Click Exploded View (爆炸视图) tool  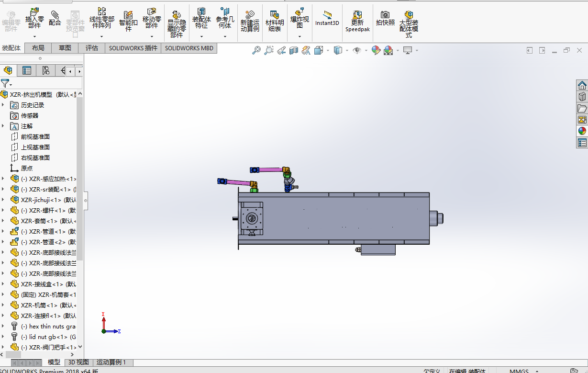click(300, 18)
